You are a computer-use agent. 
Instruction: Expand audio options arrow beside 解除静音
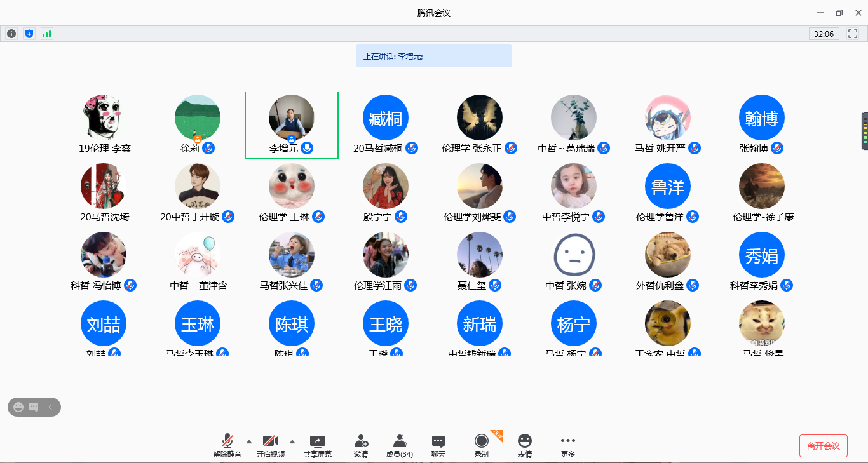tap(249, 441)
